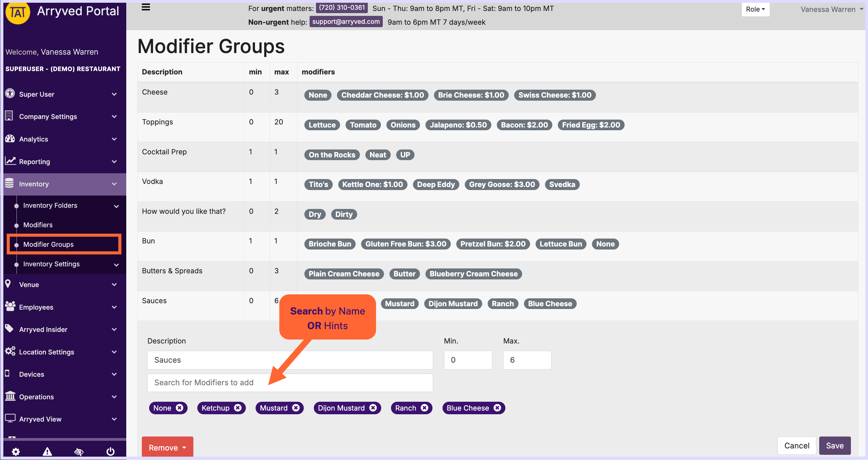Screen dimensions: 868x460
Task: Click Search for Modifiers to add field
Action: pos(290,383)
